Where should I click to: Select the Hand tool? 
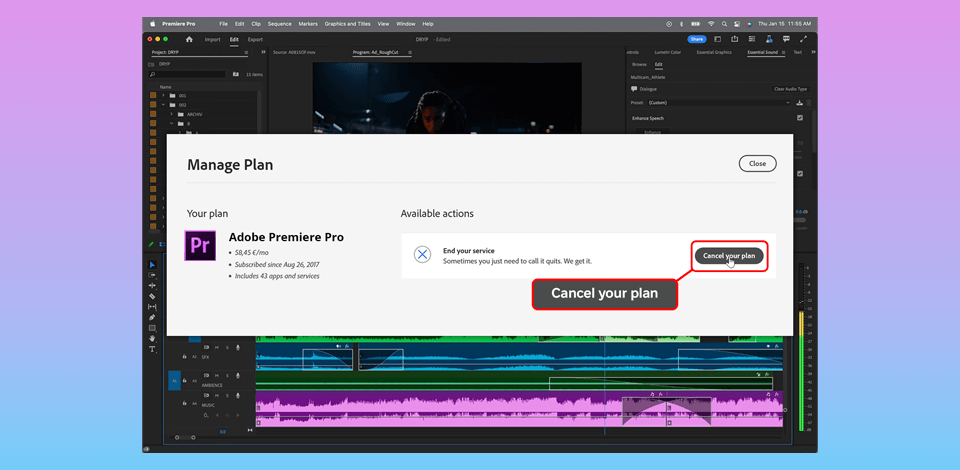pyautogui.click(x=152, y=339)
